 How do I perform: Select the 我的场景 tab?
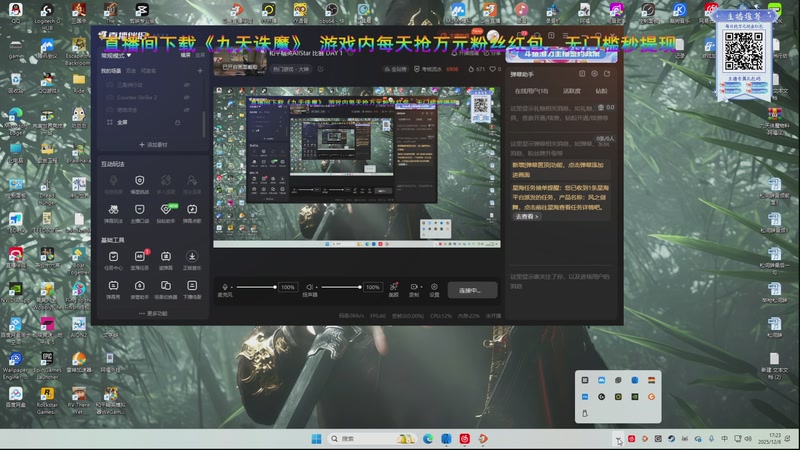(111, 71)
